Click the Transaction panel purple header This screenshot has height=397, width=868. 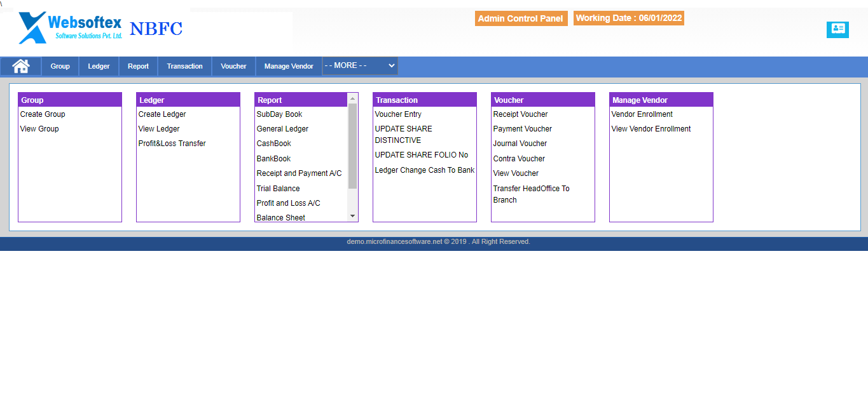point(425,100)
